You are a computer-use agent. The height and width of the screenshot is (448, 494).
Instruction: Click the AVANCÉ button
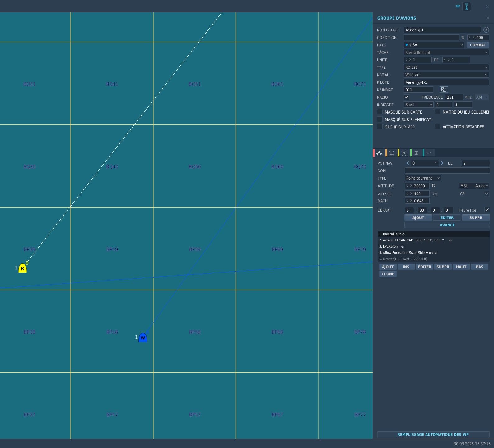[447, 225]
